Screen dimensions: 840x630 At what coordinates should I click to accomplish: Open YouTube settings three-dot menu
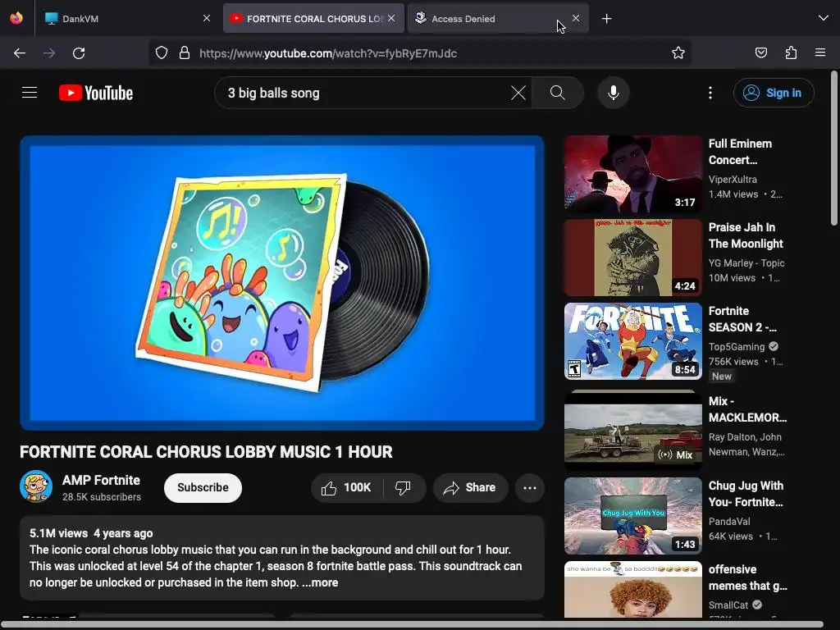click(x=710, y=93)
